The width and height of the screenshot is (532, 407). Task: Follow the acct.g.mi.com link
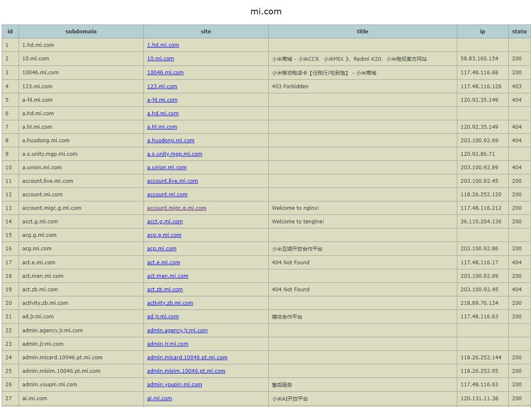[165, 221]
